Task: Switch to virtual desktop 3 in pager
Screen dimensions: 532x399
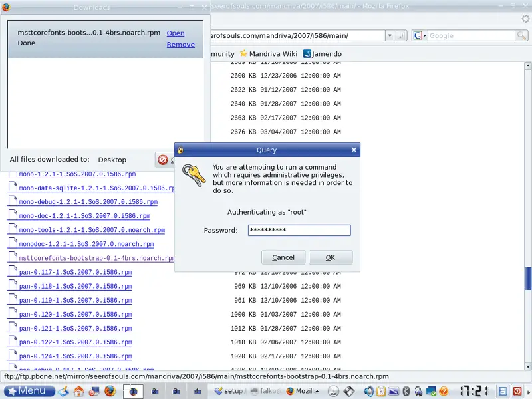Action: 176,391
